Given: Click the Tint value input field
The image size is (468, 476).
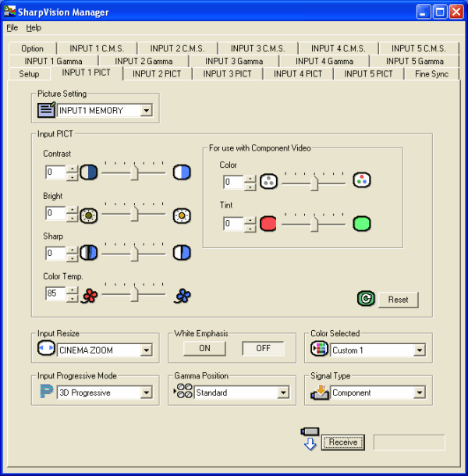Looking at the screenshot, I should (234, 224).
